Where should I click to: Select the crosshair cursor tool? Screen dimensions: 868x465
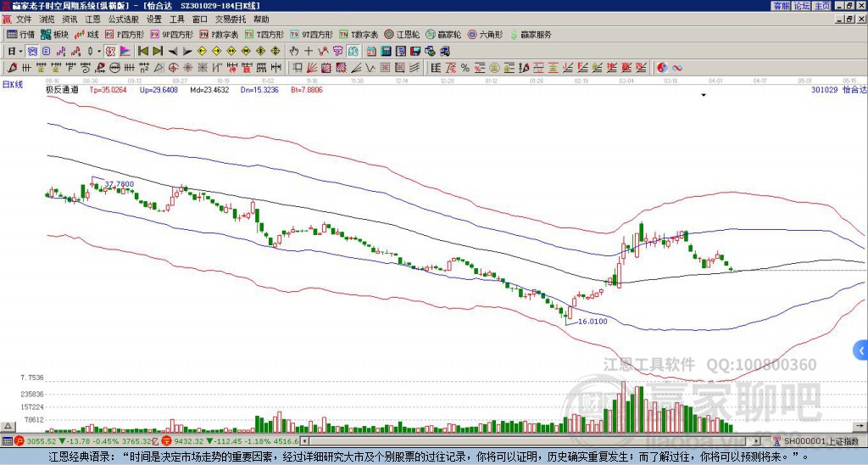click(x=309, y=52)
